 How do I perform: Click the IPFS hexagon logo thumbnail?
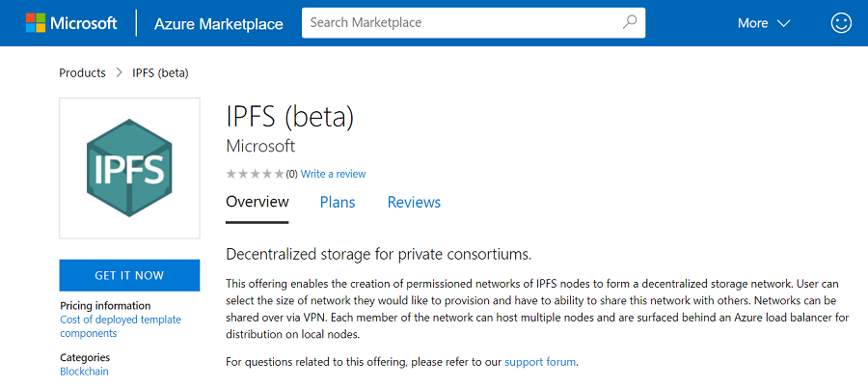(x=129, y=168)
